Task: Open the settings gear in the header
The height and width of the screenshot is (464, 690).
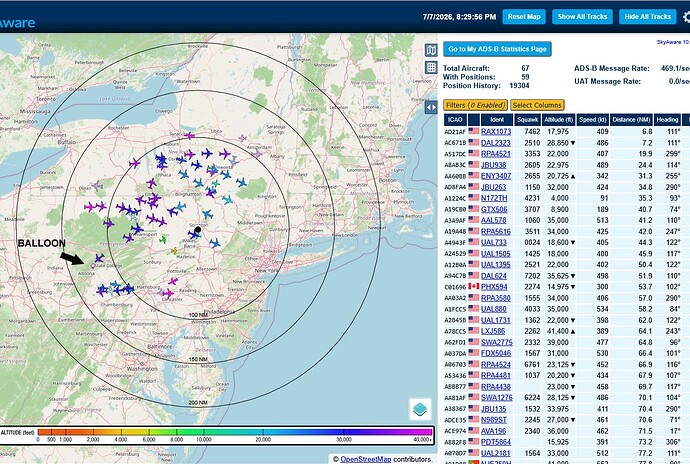Action: [686, 17]
